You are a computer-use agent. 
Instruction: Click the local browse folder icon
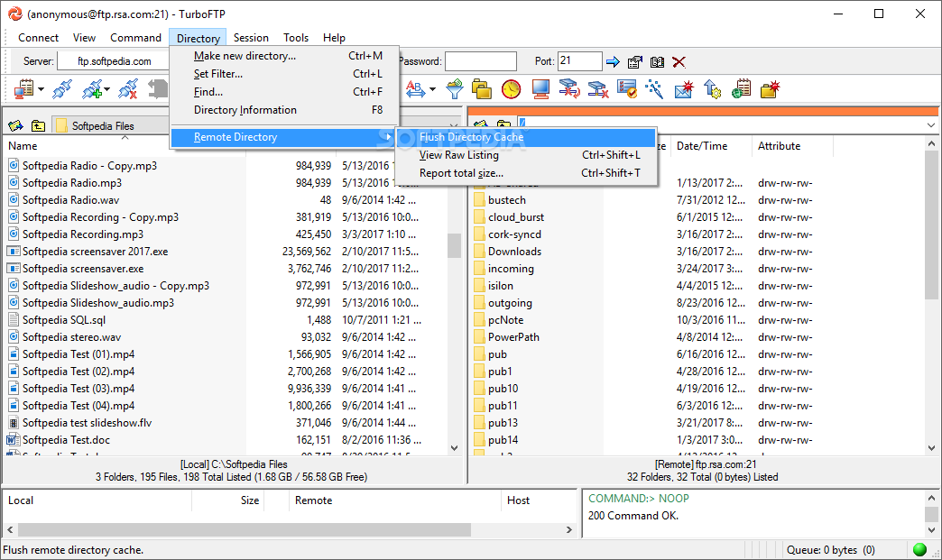(15, 125)
